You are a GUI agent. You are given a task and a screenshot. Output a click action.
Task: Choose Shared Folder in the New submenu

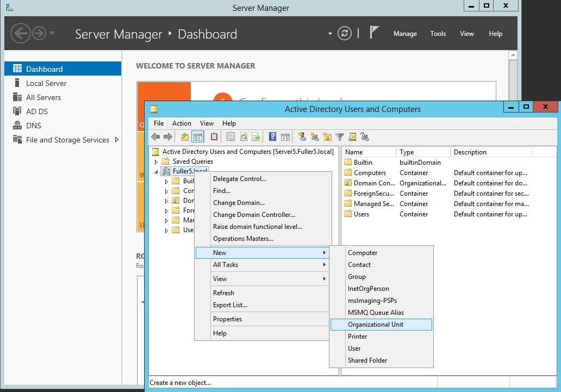coord(382,360)
